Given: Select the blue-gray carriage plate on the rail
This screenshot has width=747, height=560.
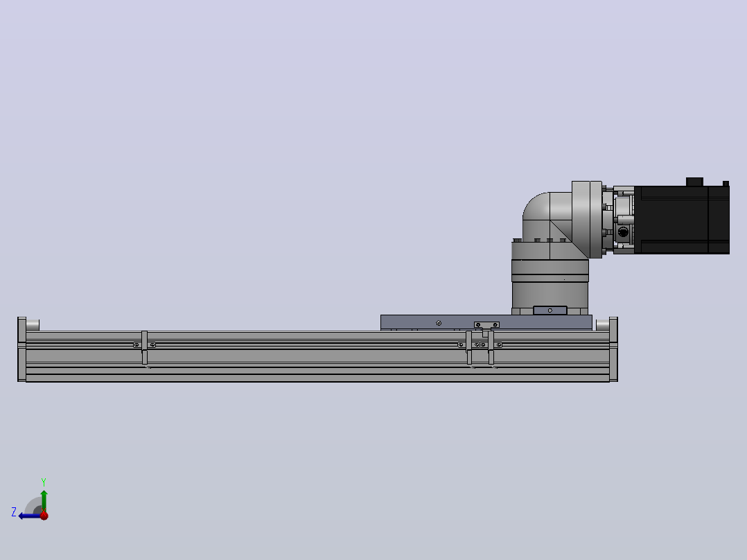Looking at the screenshot, I should coord(486,322).
